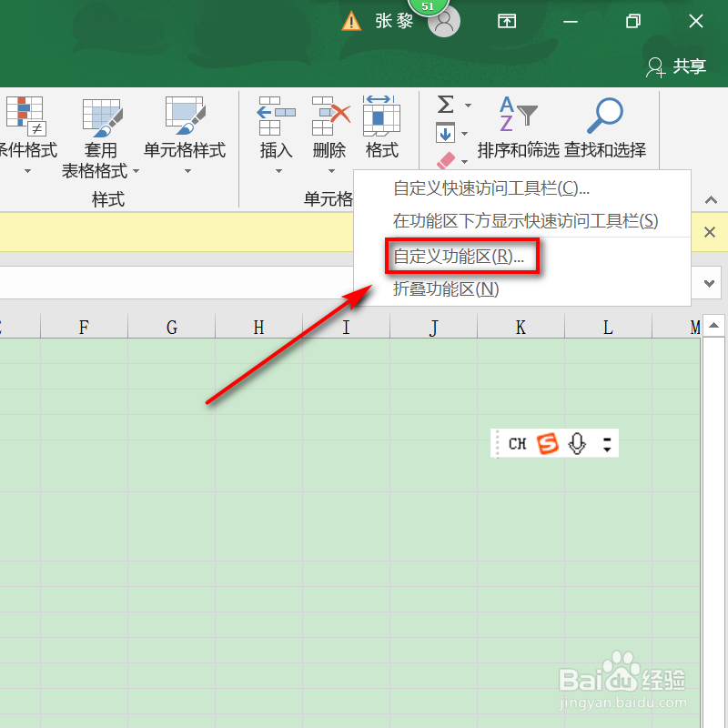
Task: Click the CH language indicator
Action: click(x=517, y=444)
